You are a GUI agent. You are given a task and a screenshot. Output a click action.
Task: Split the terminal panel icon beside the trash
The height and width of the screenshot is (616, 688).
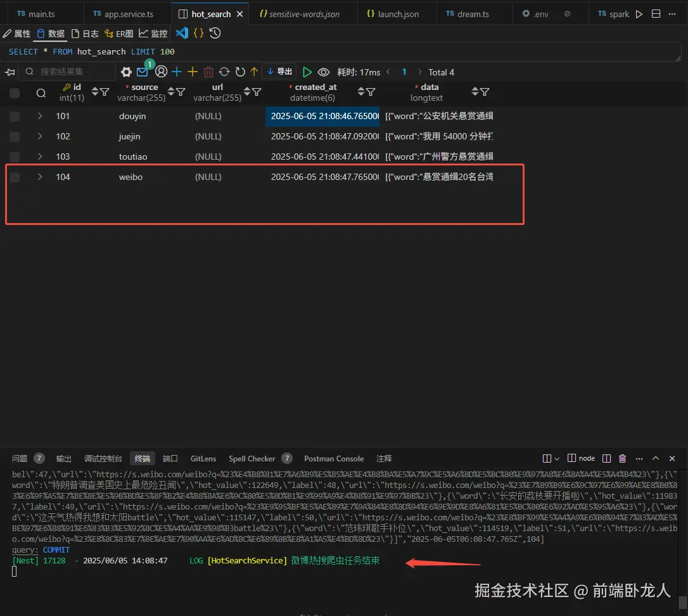coord(606,458)
